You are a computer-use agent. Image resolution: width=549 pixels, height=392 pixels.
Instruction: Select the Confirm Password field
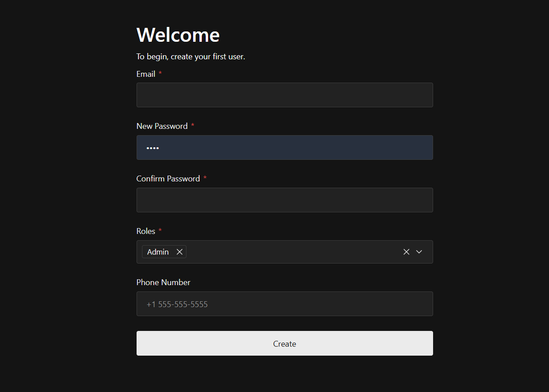(284, 200)
